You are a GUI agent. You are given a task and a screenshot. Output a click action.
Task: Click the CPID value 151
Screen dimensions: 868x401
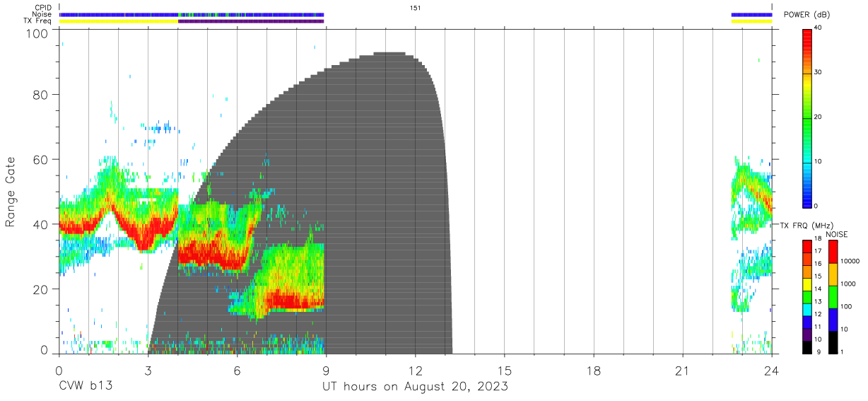pos(415,8)
